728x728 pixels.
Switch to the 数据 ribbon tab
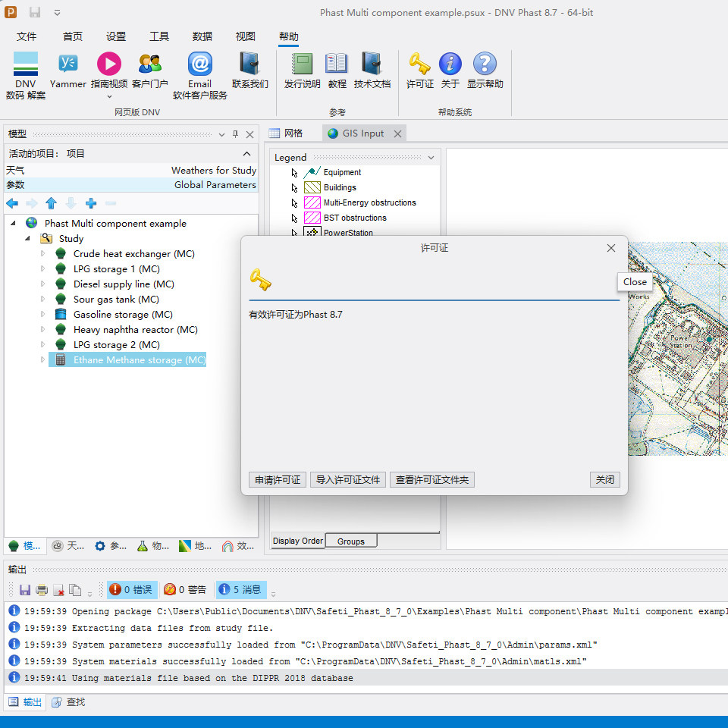[202, 36]
